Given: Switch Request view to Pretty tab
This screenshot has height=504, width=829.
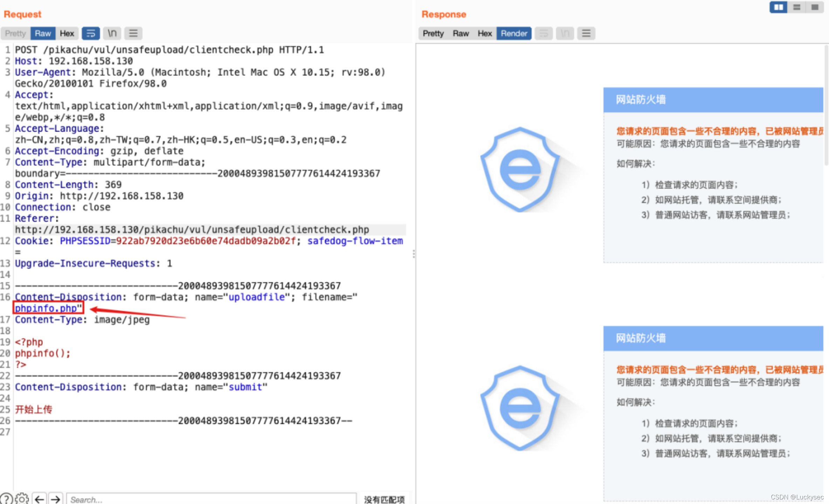Looking at the screenshot, I should click(15, 33).
